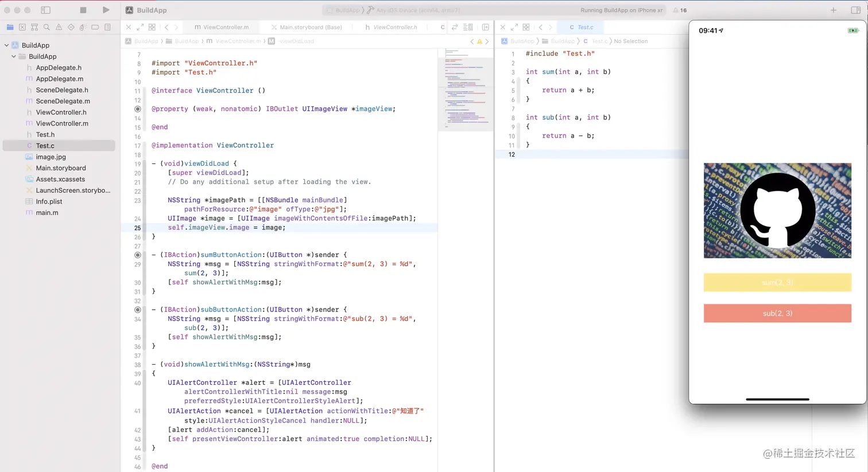Open Test.c jump bar segment
This screenshot has width=868, height=472.
point(595,41)
